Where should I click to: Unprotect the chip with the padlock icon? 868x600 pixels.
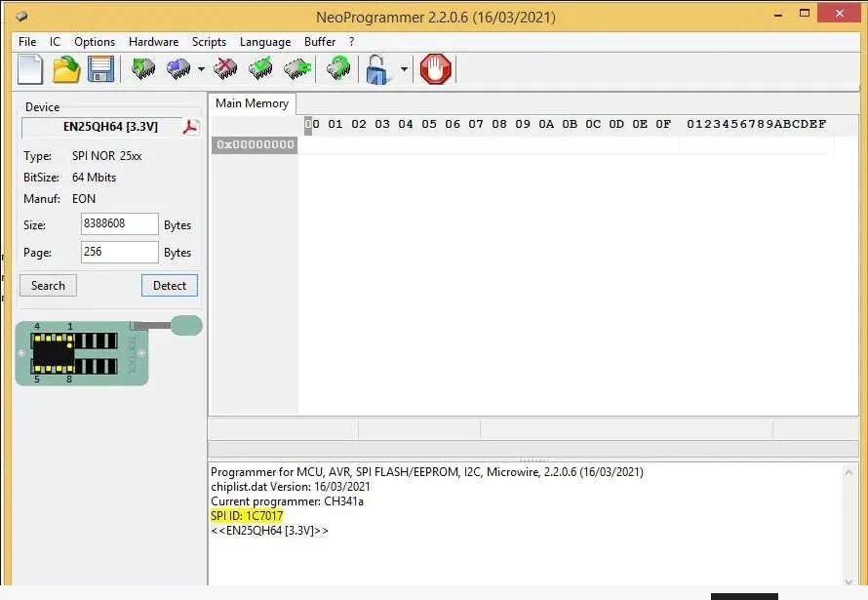[378, 69]
